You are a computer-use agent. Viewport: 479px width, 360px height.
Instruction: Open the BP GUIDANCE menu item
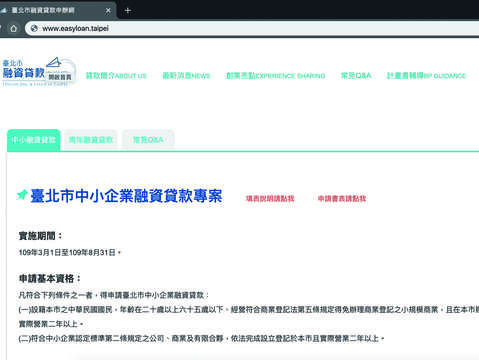(x=426, y=76)
